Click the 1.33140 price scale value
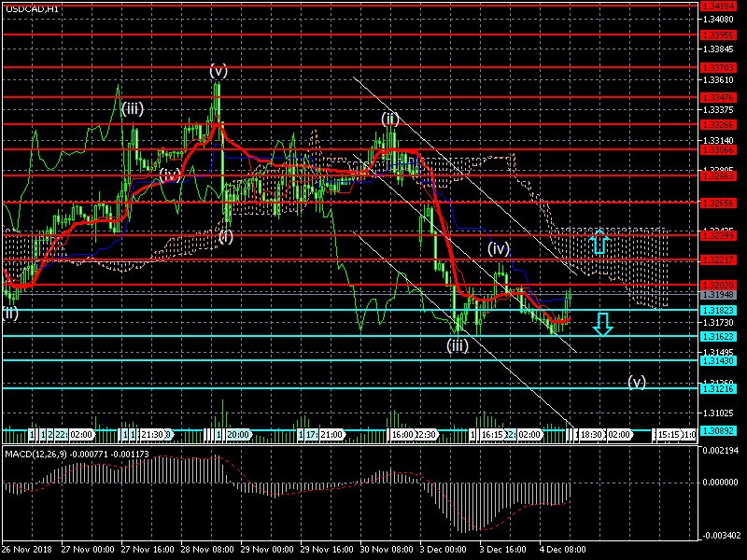Viewport: 747px width, 560px height. 718,141
